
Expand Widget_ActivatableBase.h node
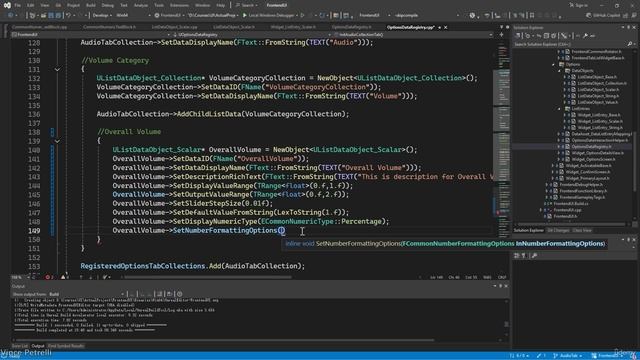(553, 166)
